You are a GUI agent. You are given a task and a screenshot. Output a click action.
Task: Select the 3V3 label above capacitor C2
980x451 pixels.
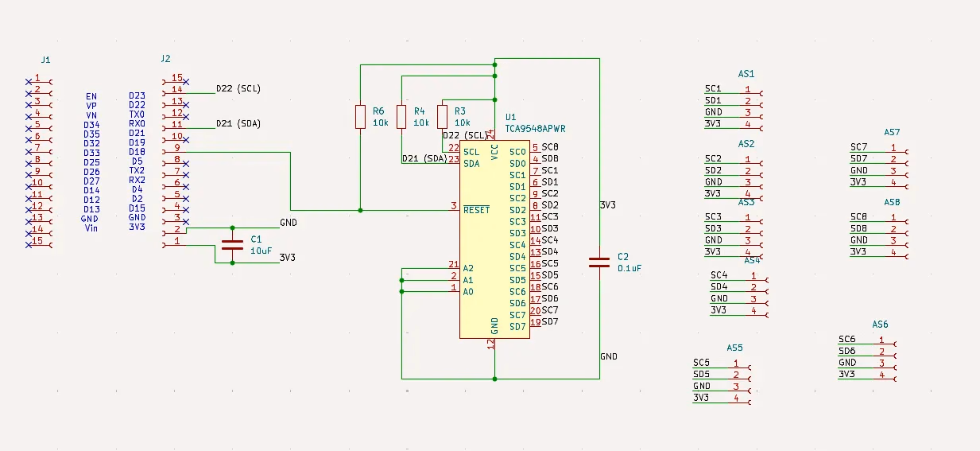pyautogui.click(x=608, y=205)
